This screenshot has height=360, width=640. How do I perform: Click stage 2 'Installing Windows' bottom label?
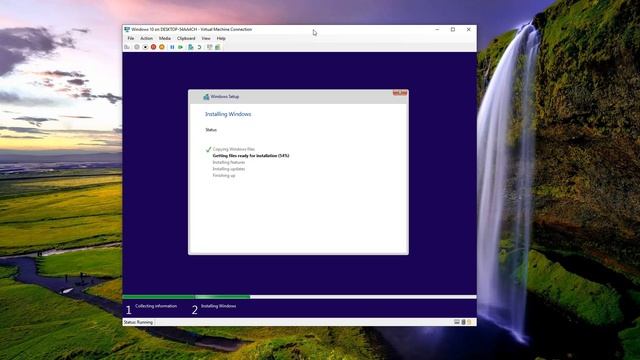pos(218,306)
